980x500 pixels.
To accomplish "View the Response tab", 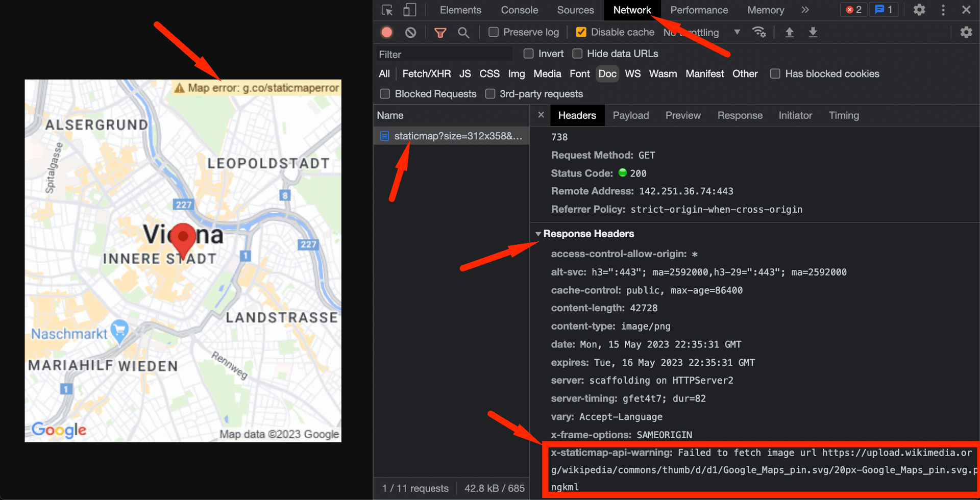I will [x=740, y=115].
